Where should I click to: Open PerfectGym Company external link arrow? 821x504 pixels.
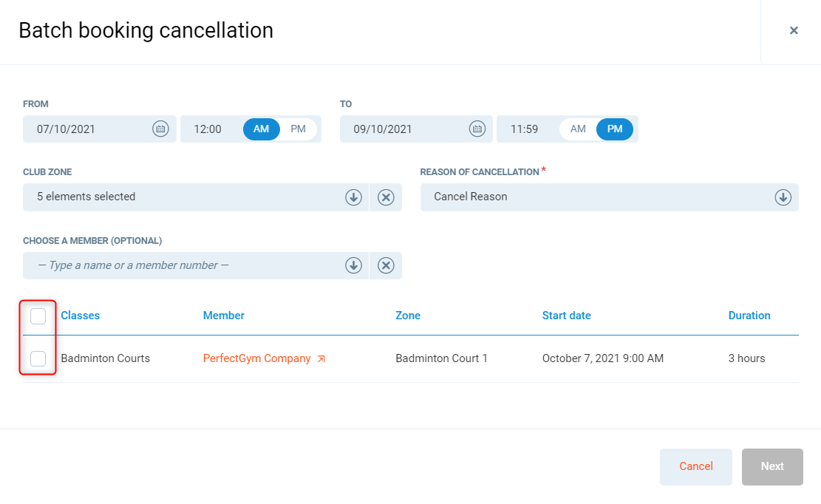coord(321,359)
